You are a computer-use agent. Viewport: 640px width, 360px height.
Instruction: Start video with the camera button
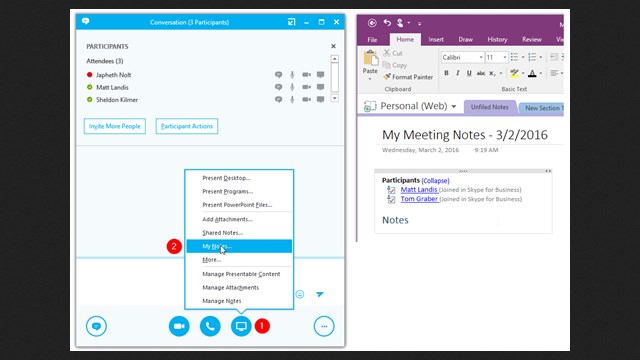(x=179, y=326)
